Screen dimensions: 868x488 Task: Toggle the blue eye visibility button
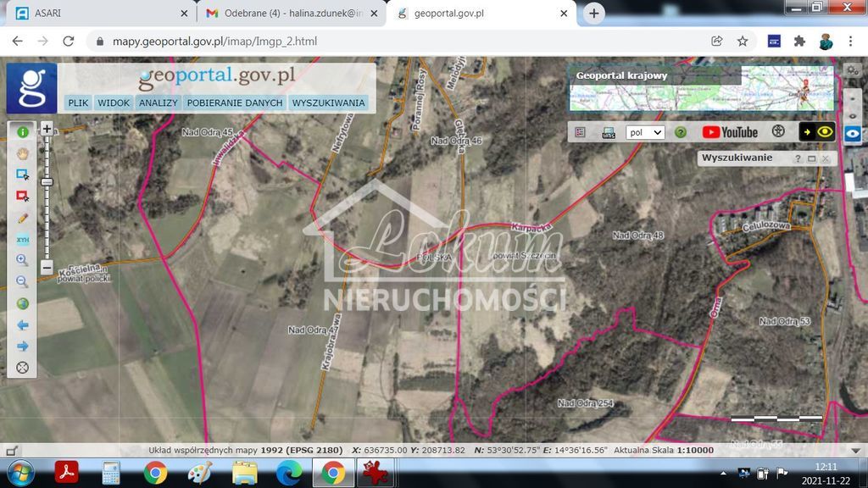(x=853, y=133)
